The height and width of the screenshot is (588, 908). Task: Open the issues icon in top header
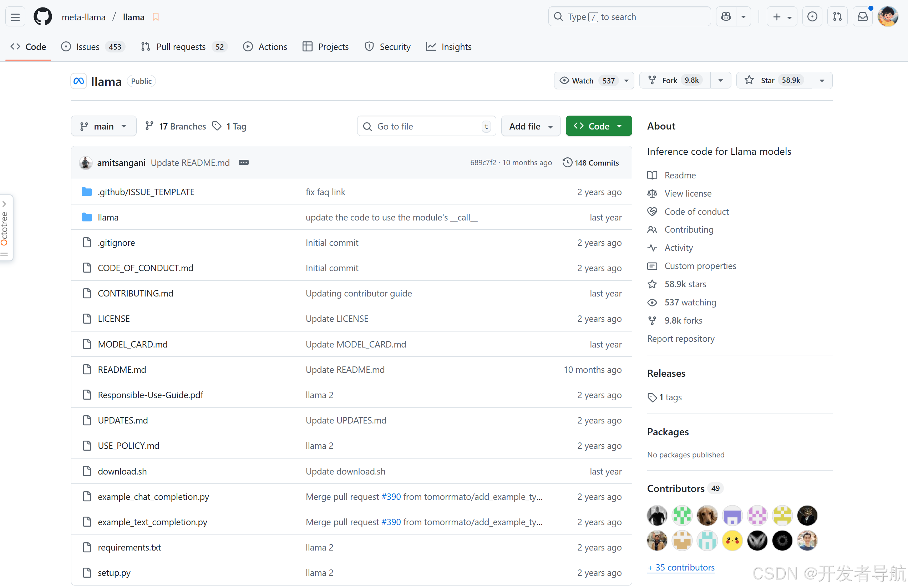point(812,17)
